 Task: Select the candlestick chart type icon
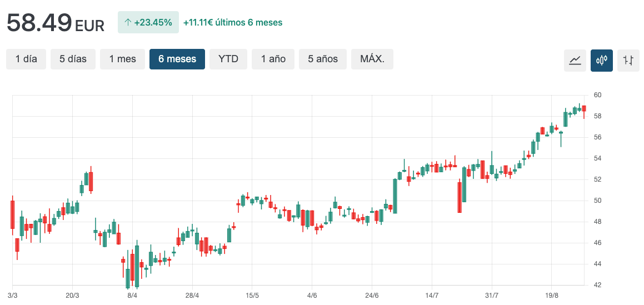(602, 60)
